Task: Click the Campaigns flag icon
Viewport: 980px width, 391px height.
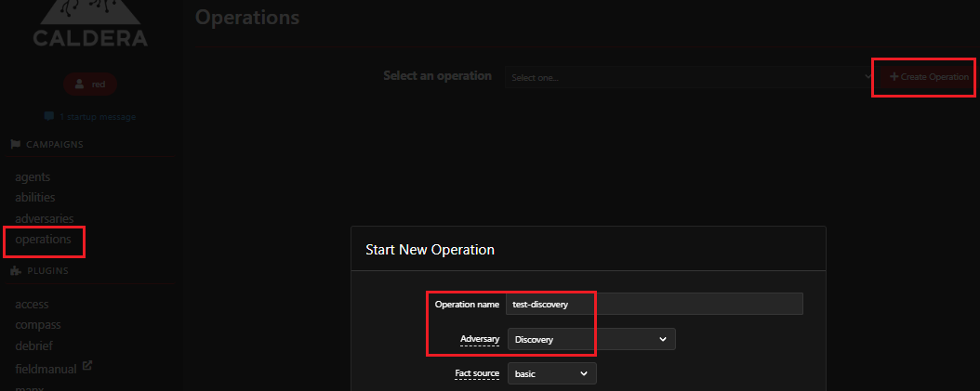Action: (16, 144)
